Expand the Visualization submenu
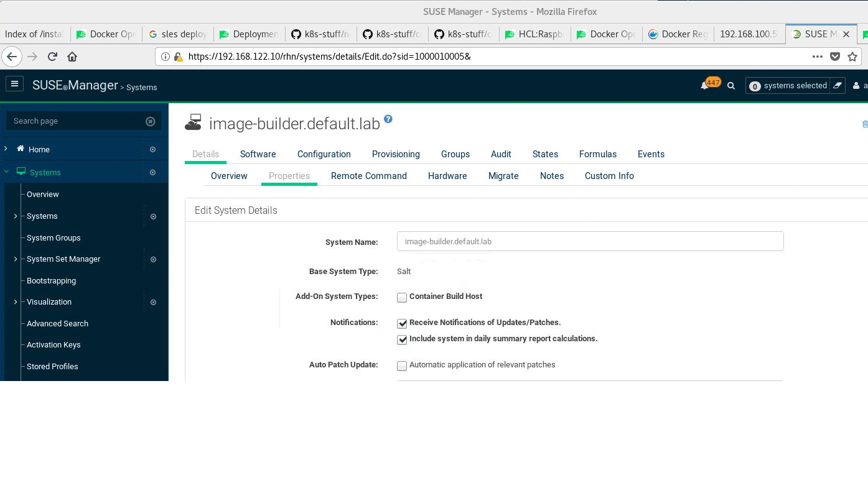868x478 pixels. 15,301
